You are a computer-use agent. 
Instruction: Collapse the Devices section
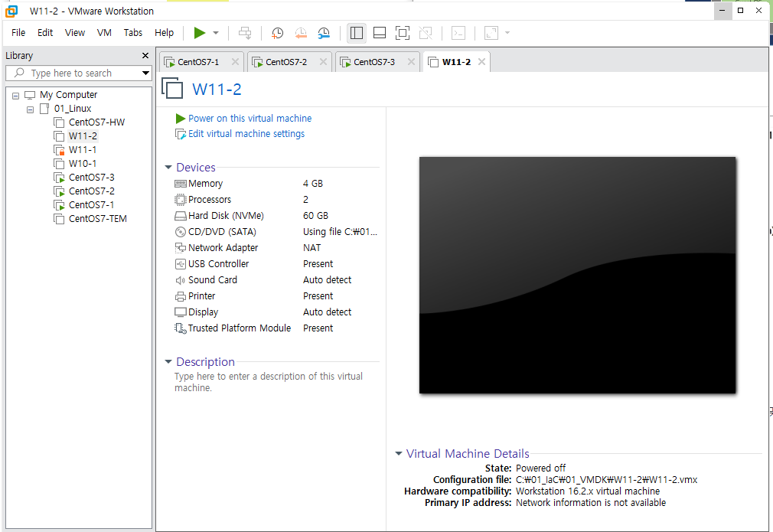coord(168,168)
